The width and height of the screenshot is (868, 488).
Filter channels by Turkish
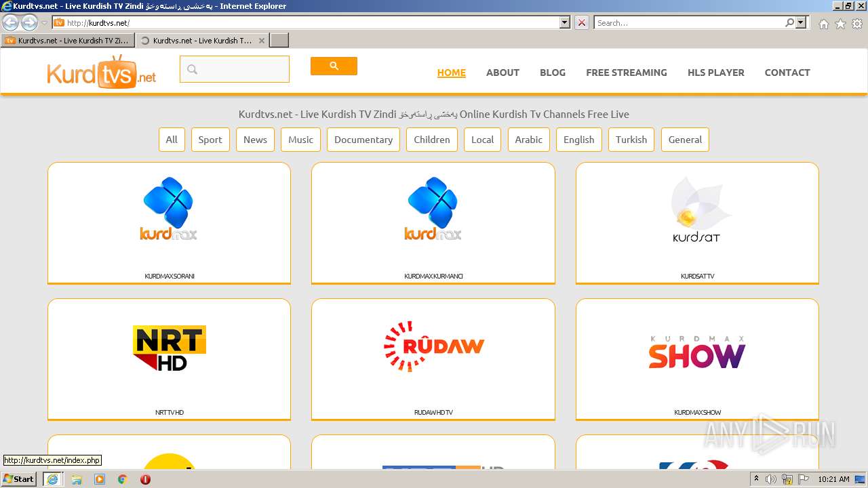coord(631,140)
